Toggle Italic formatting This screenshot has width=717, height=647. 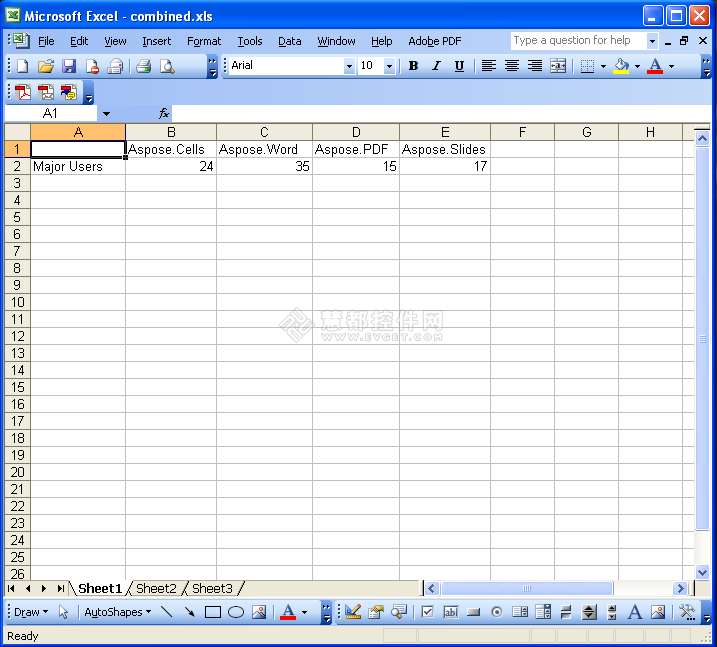(x=436, y=66)
